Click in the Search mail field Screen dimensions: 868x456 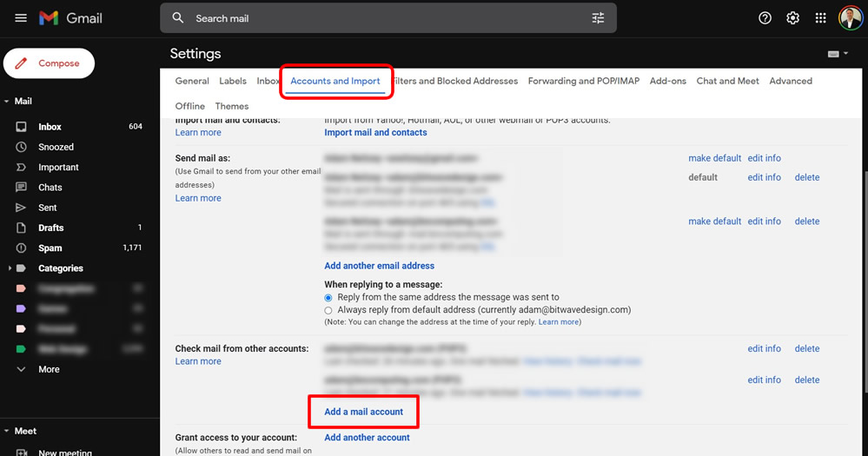pyautogui.click(x=388, y=18)
